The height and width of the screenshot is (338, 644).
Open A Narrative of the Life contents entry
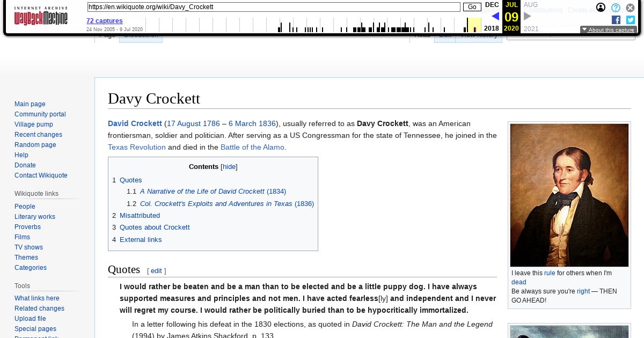pos(213,192)
